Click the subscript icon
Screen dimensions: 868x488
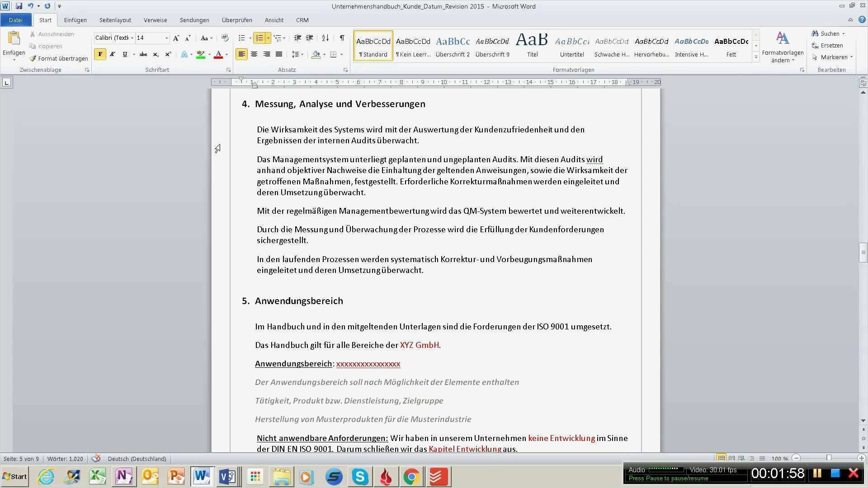tap(155, 54)
